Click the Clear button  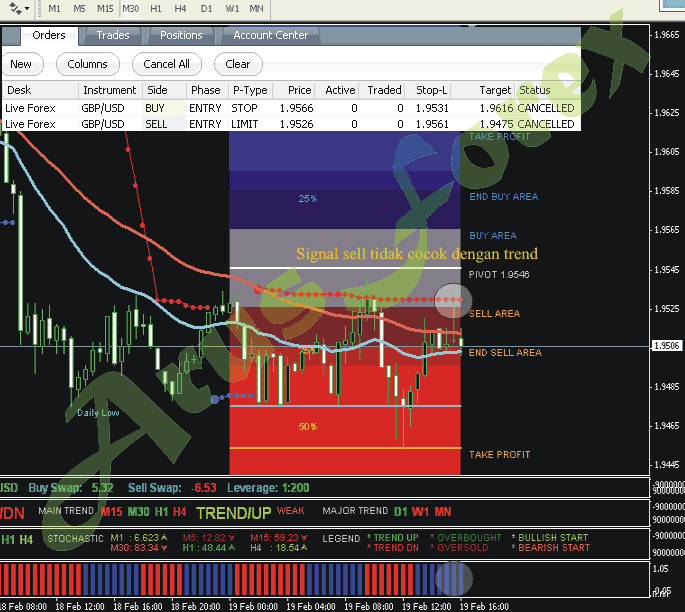[238, 64]
